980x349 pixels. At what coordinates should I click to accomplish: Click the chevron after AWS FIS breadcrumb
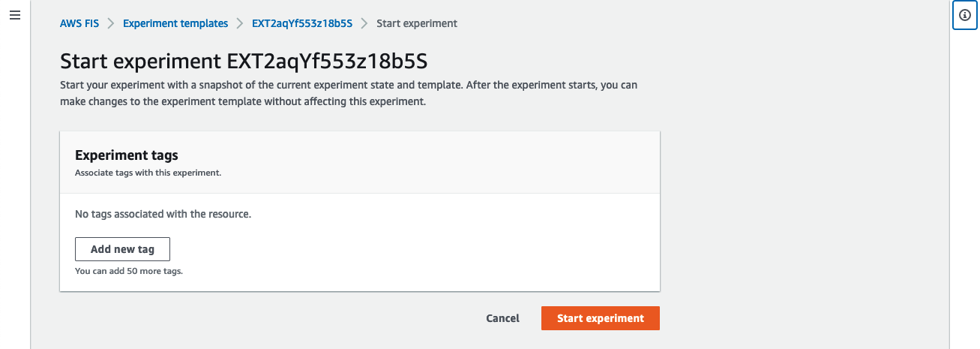111,23
